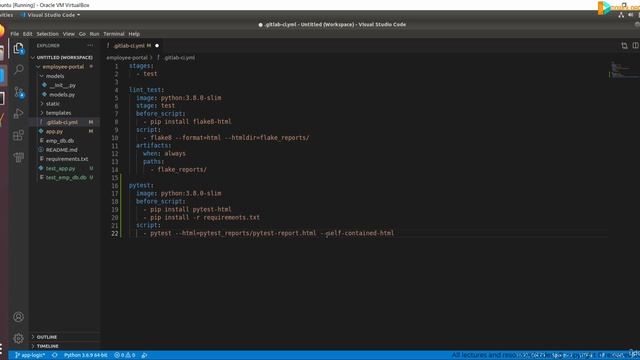640x360 pixels.
Task: Open the File menu
Action: [15, 34]
